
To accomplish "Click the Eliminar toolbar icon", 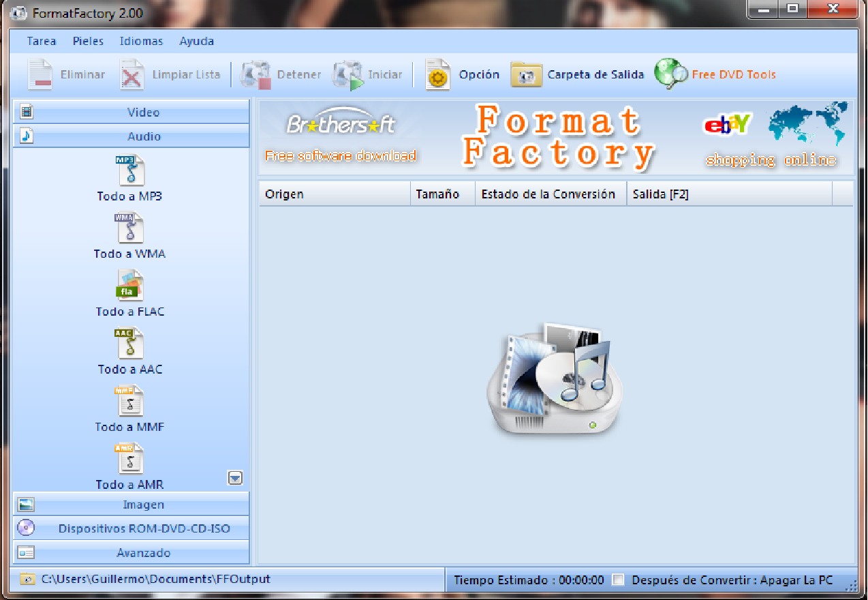I will [40, 75].
